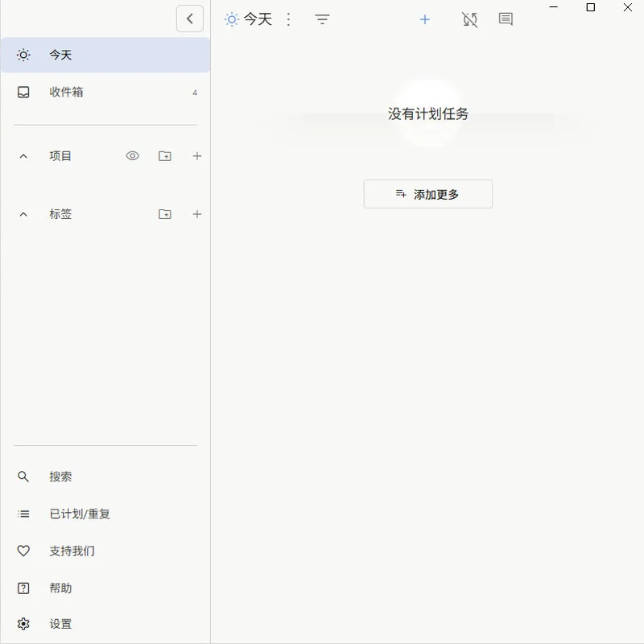
Task: Click the 没有计划任务 message
Action: [x=428, y=114]
